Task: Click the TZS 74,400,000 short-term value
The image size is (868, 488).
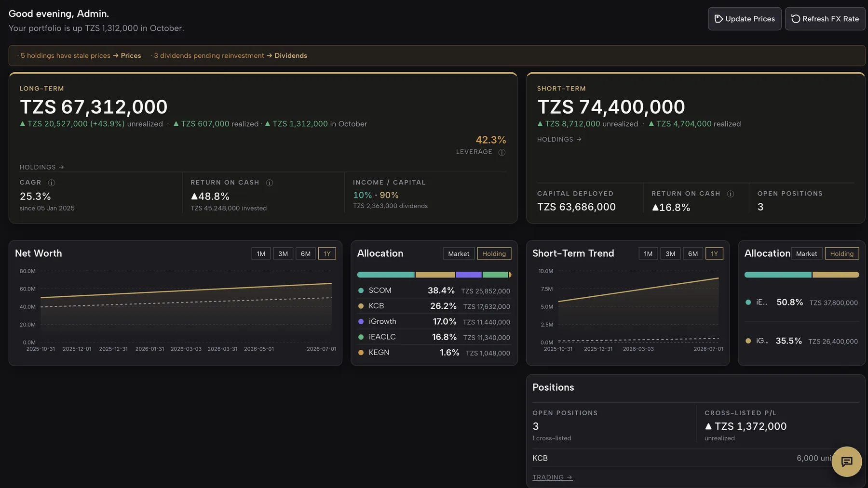Action: pos(611,107)
